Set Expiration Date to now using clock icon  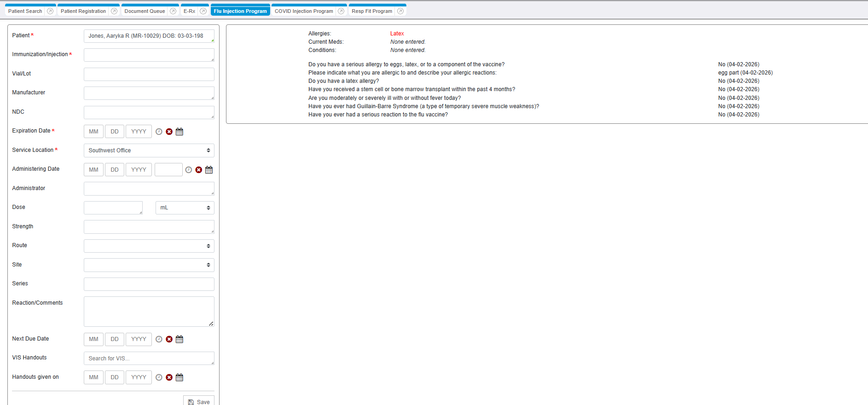(x=159, y=132)
